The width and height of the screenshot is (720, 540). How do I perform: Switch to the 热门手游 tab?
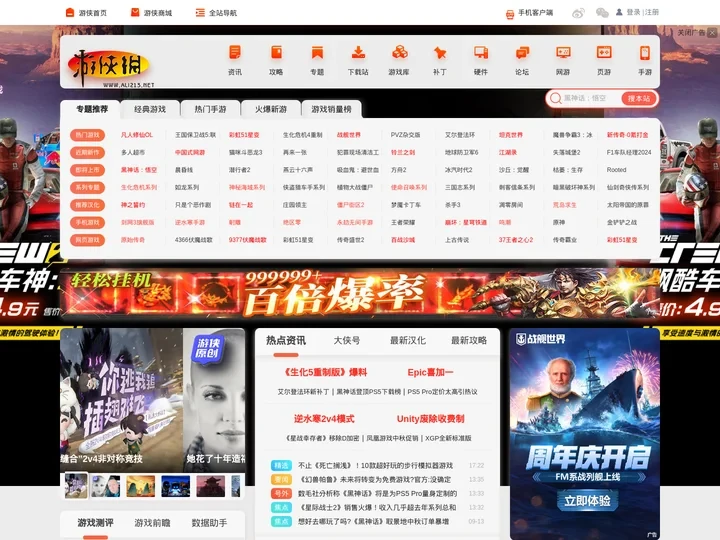[x=210, y=109]
